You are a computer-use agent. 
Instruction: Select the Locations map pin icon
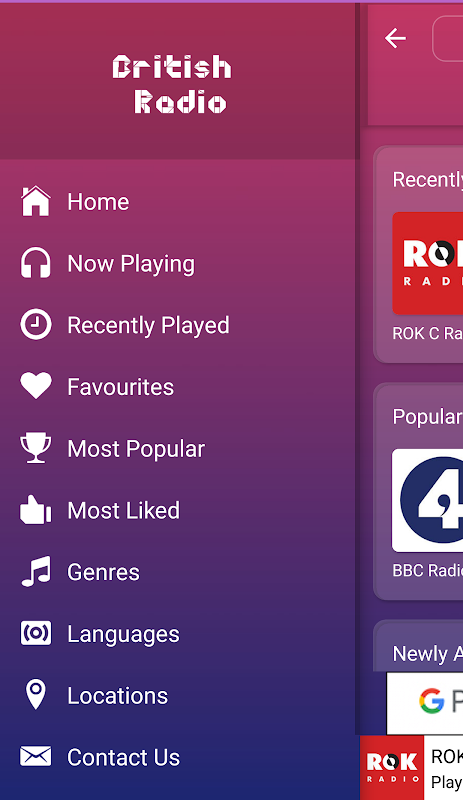(x=35, y=694)
